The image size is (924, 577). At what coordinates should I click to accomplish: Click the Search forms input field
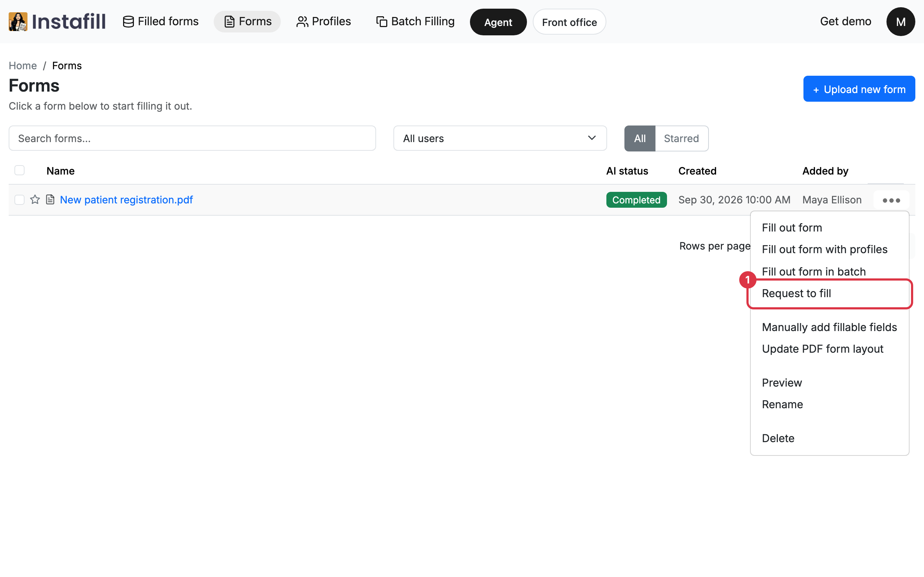click(192, 138)
